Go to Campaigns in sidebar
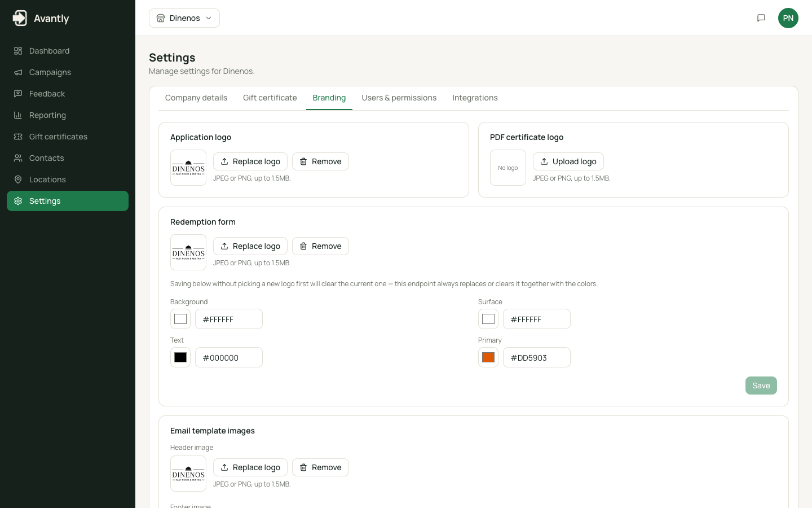The height and width of the screenshot is (508, 812). (68, 72)
